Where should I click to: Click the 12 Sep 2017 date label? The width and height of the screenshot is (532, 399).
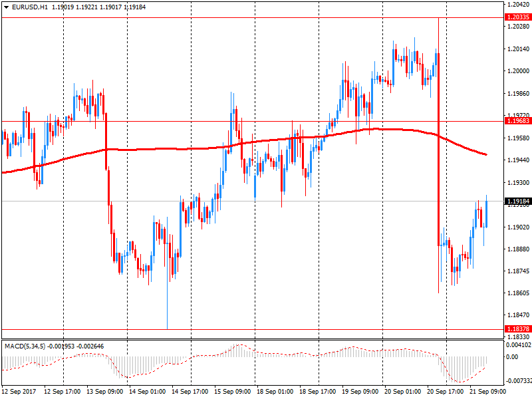[19, 392]
